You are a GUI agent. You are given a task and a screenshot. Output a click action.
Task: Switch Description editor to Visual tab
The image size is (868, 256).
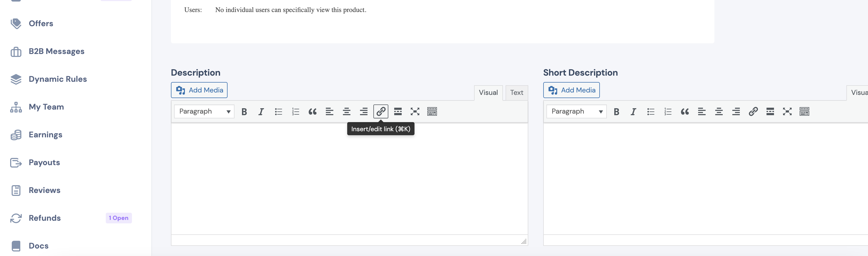pos(488,93)
